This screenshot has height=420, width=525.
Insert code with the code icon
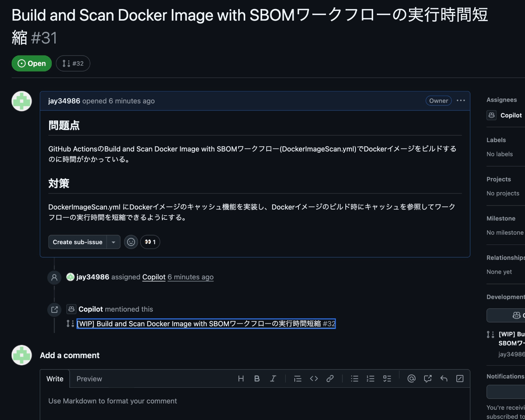click(x=314, y=379)
